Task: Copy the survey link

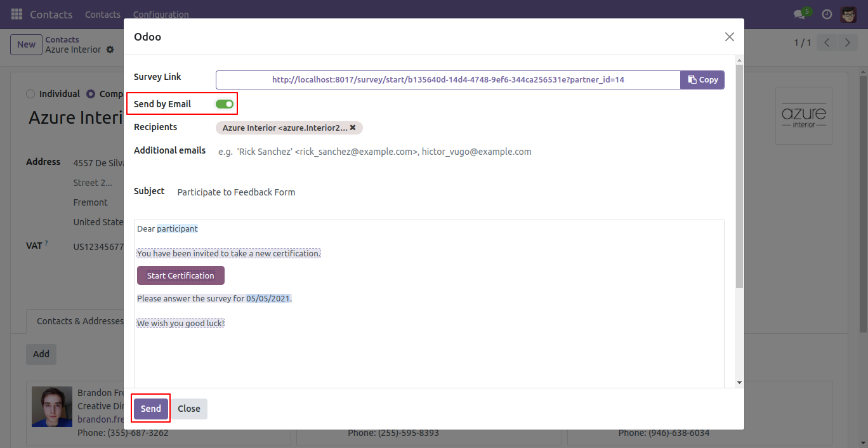Action: (x=702, y=80)
